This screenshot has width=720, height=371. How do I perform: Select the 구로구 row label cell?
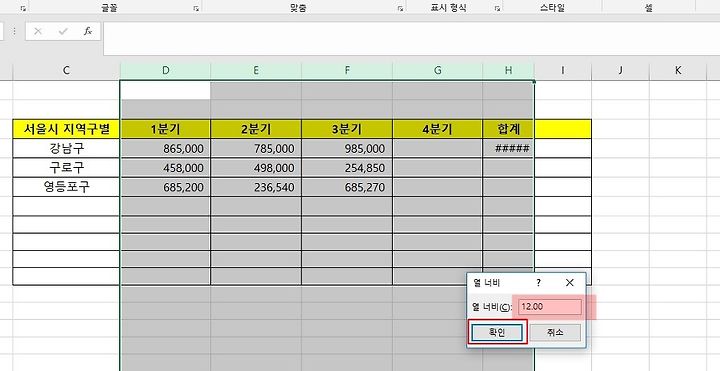coord(66,168)
